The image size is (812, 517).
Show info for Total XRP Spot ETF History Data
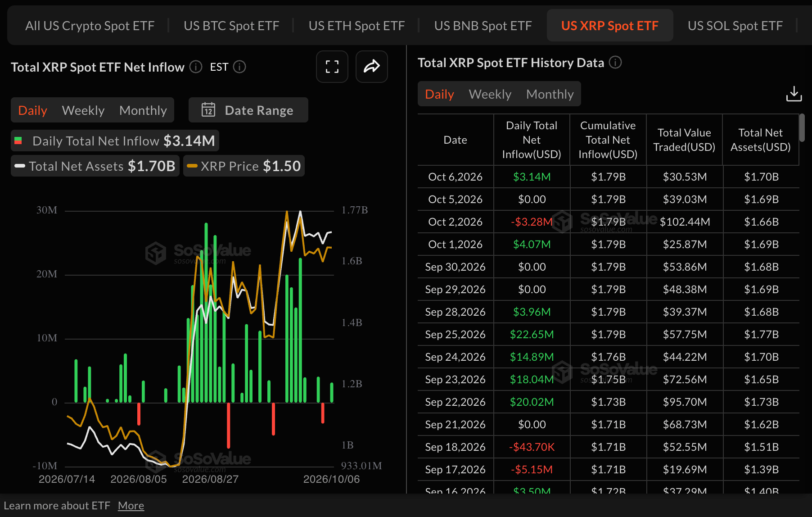[x=615, y=62]
